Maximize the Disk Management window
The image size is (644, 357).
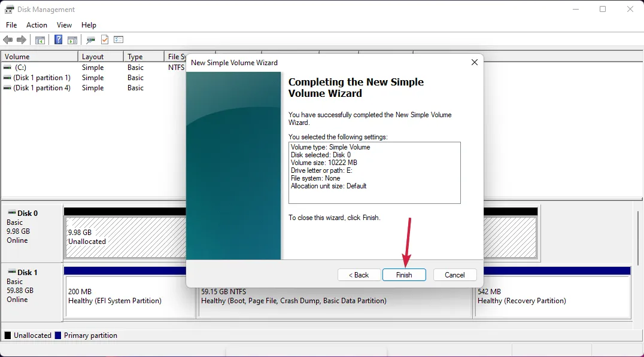tap(603, 9)
